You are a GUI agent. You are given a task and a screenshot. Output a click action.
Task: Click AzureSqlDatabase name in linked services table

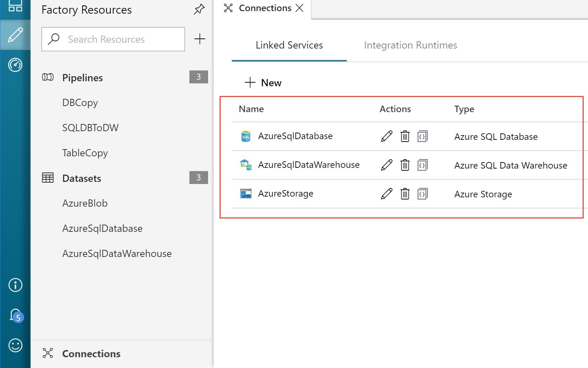(295, 136)
